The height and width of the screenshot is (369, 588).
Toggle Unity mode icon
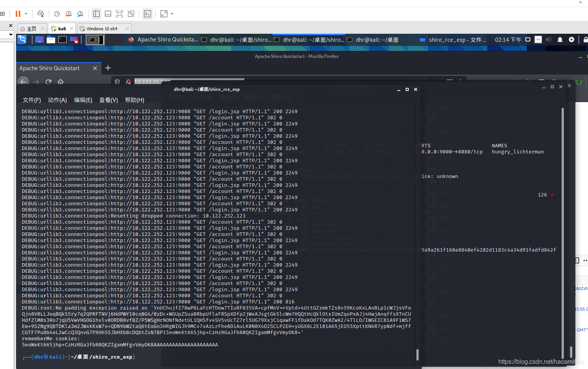pyautogui.click(x=131, y=14)
